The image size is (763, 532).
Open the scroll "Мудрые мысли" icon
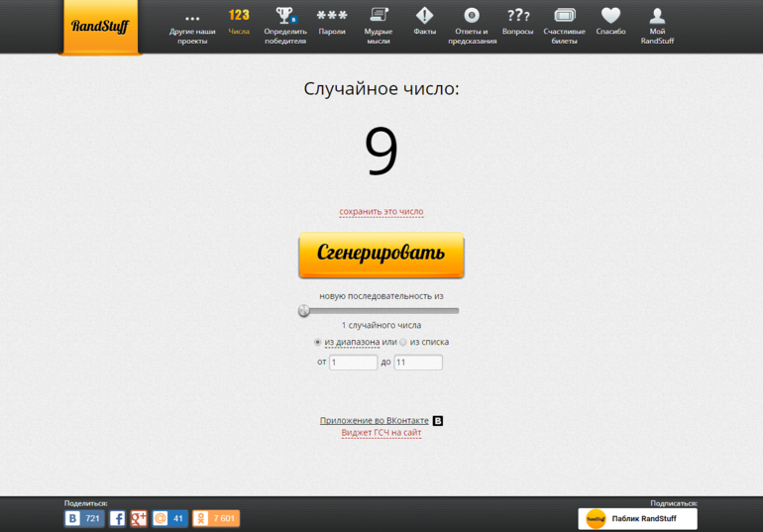click(379, 15)
